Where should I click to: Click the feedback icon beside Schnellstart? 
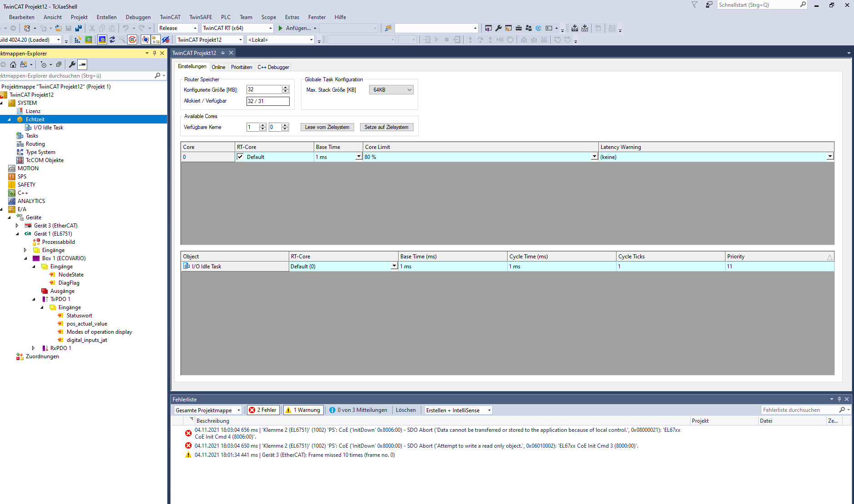(709, 5)
